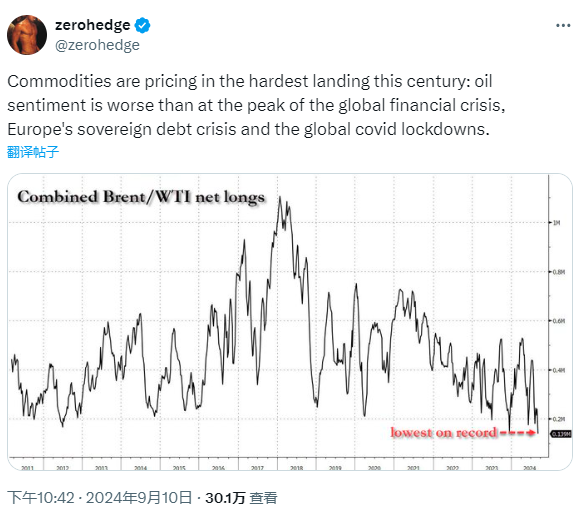Click the 'Combined Brent/WTI net longs' chart title
This screenshot has width=588, height=523.
click(x=141, y=197)
